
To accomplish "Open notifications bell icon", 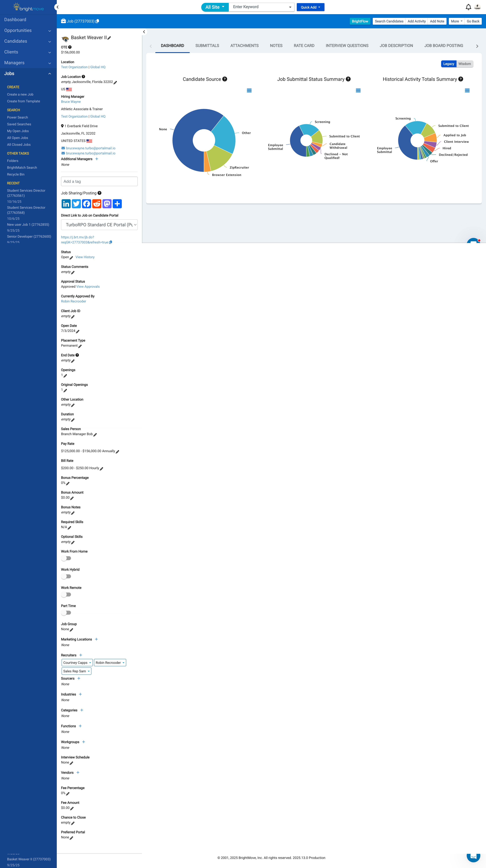I will point(468,7).
